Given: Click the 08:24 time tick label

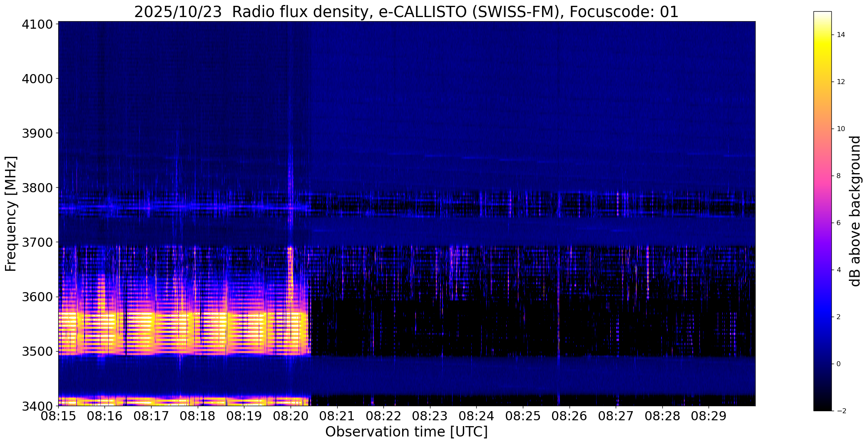Looking at the screenshot, I should pos(477,416).
